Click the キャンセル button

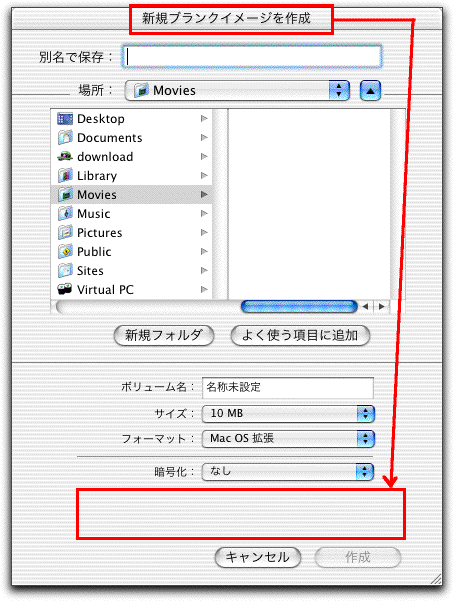click(258, 557)
